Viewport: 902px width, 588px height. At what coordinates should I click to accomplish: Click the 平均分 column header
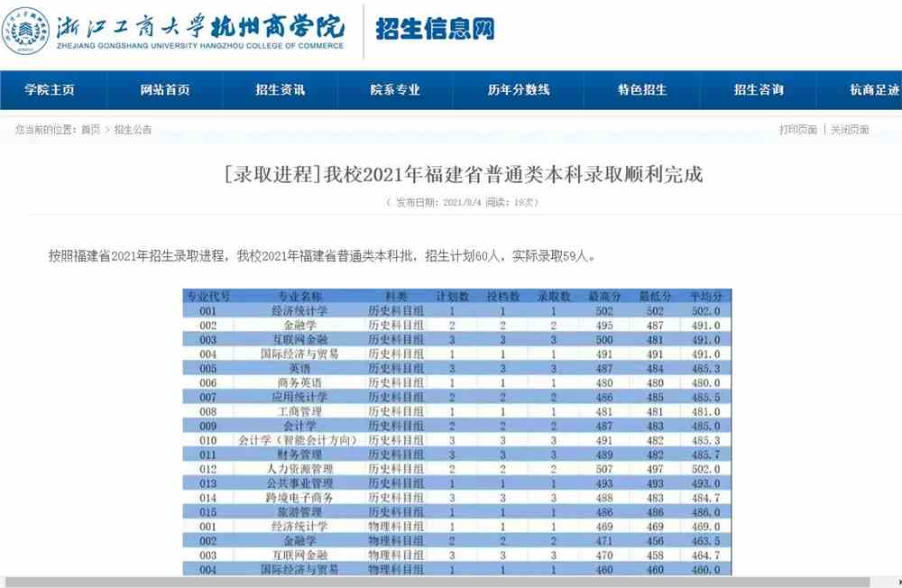click(706, 297)
